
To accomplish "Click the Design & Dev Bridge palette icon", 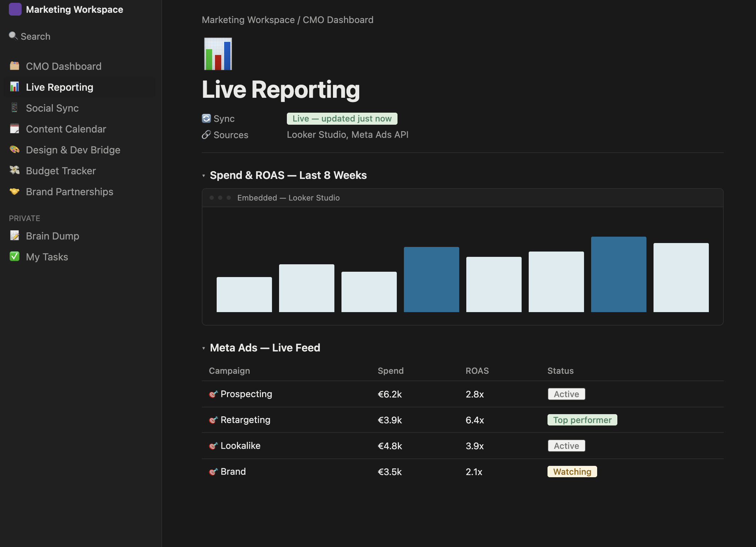I will coord(15,150).
